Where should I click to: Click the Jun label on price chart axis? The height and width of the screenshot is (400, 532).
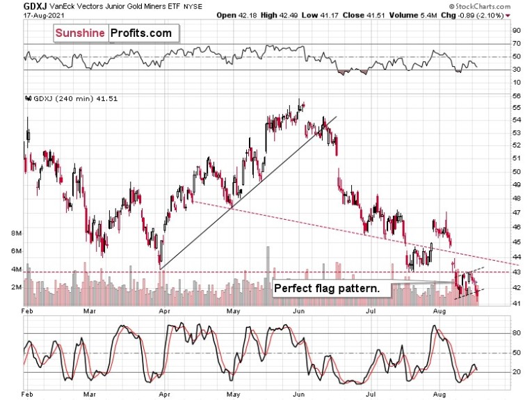pos(299,310)
